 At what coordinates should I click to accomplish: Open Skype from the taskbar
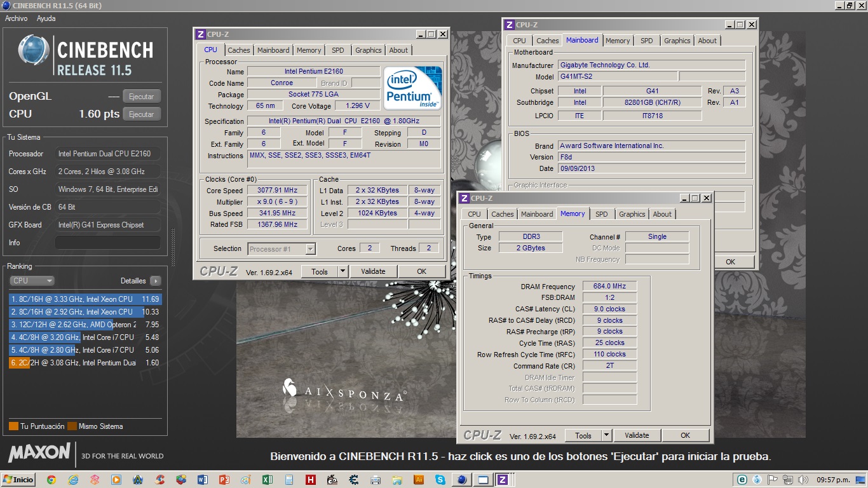pos(440,480)
